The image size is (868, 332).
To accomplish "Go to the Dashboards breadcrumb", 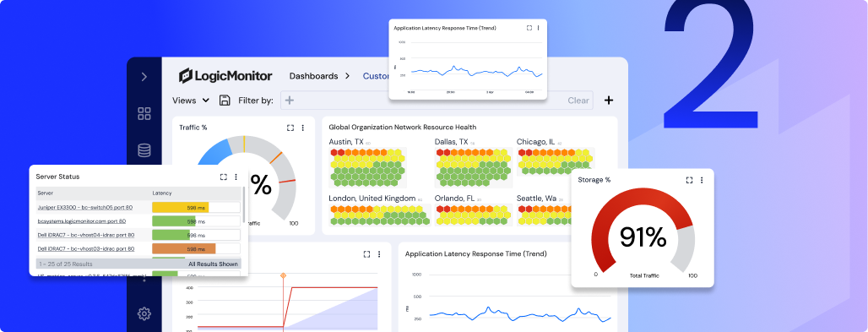I will click(x=313, y=76).
